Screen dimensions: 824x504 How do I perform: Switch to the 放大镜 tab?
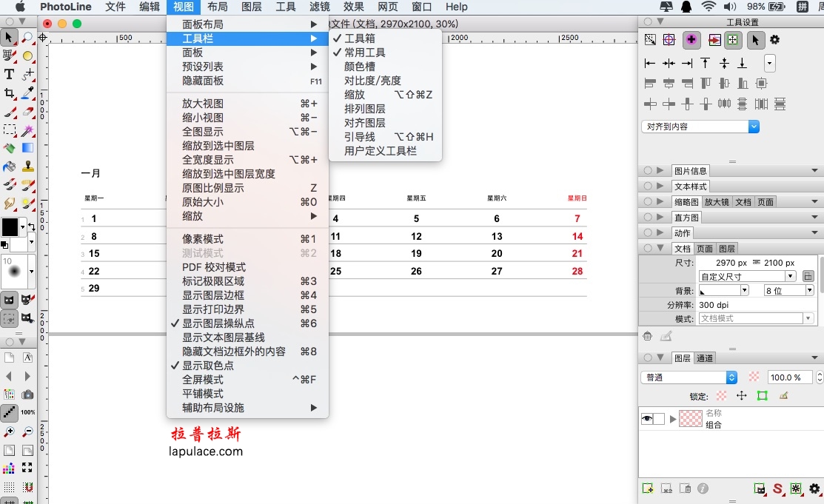[x=717, y=202]
